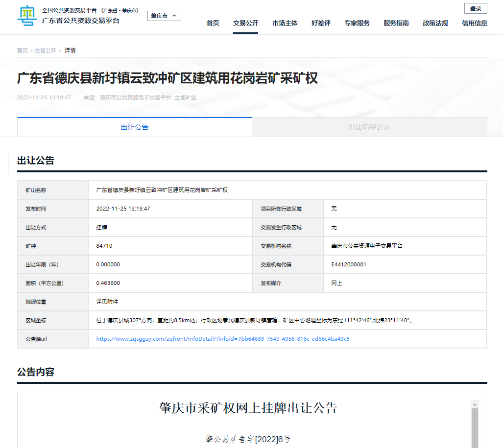Go to 政策法规 section
Image resolution: width=503 pixels, height=448 pixels.
coord(435,23)
